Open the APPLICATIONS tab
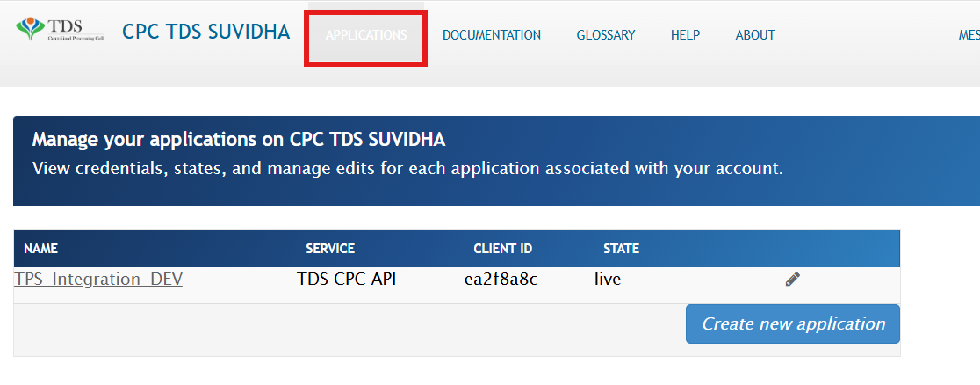 coord(366,36)
